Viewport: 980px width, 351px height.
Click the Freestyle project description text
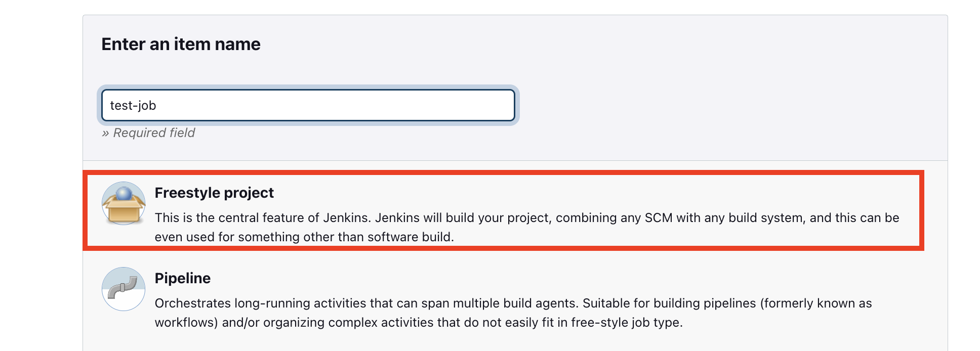pyautogui.click(x=527, y=227)
